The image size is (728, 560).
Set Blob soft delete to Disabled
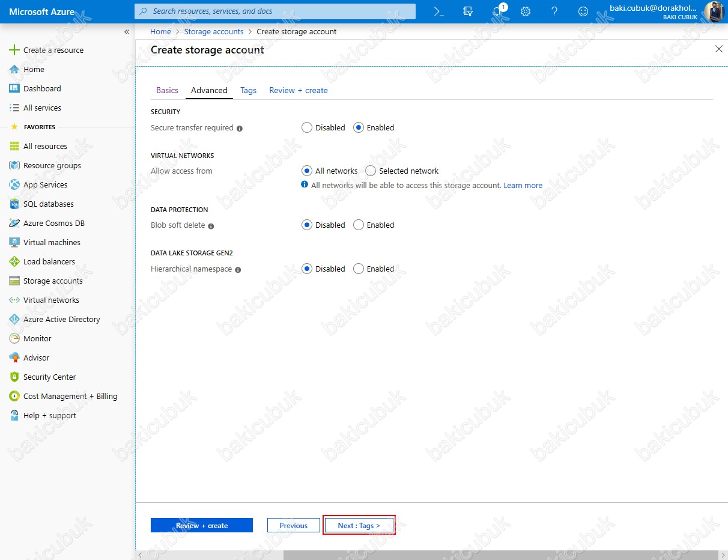[307, 225]
